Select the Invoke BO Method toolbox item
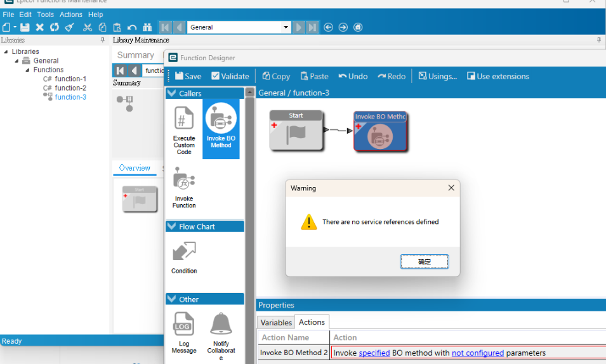 (x=221, y=129)
